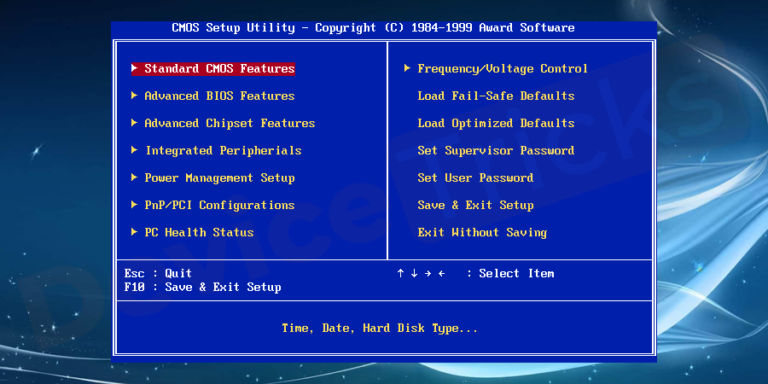Expand Advanced Chipset Features submenu
The width and height of the screenshot is (768, 384).
click(230, 123)
